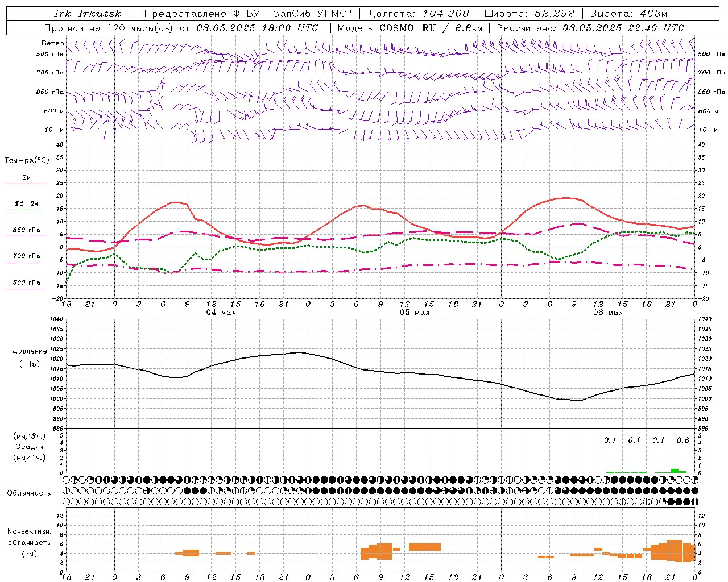Select the computed time Рассчитано: 03.05.2025 22:40 UTC
Viewport: 728px width, 582px height.
pyautogui.click(x=590, y=28)
